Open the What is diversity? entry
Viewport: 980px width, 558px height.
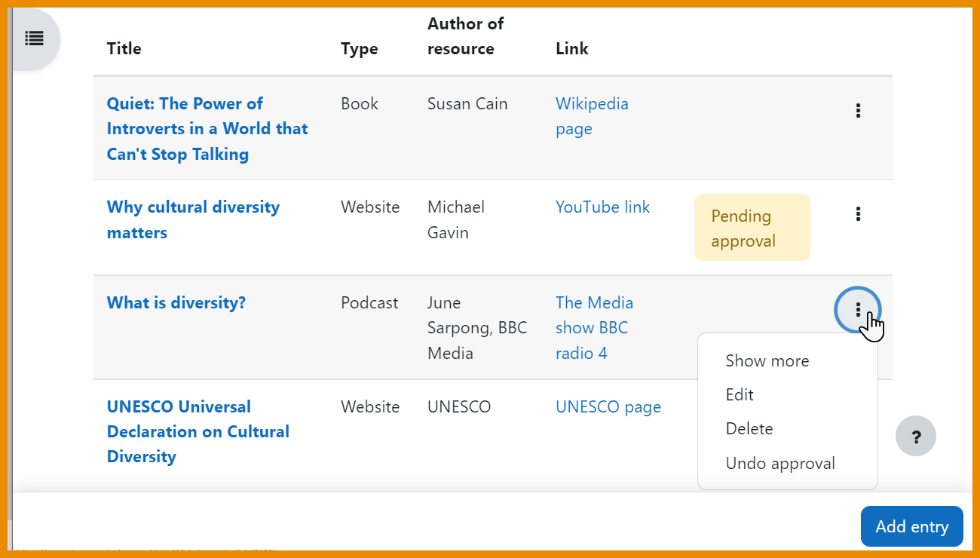coord(176,303)
